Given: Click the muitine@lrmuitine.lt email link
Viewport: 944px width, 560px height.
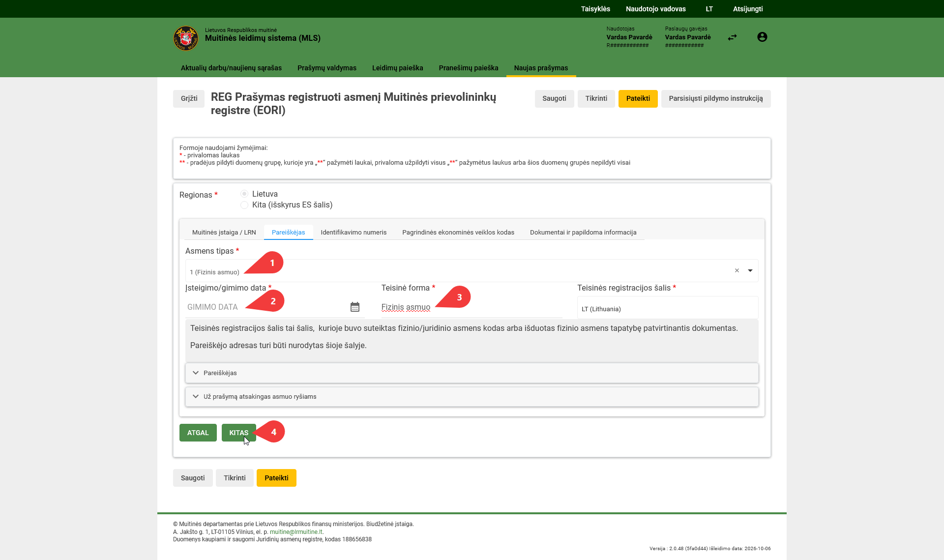Looking at the screenshot, I should [x=296, y=532].
